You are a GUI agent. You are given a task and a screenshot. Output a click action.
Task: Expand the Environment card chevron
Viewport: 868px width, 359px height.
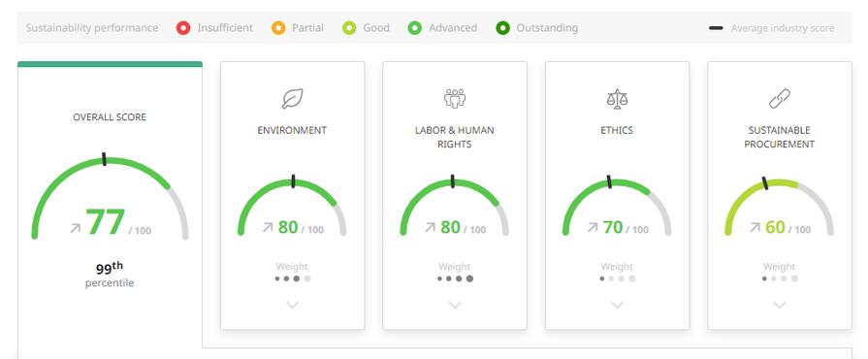pyautogui.click(x=292, y=305)
